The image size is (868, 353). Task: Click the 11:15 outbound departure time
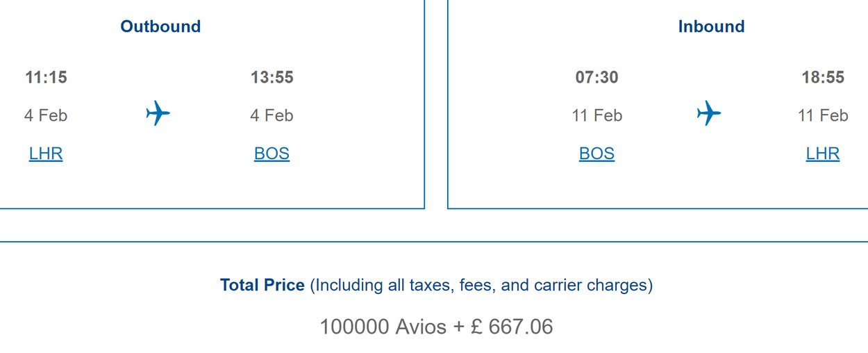pyautogui.click(x=46, y=77)
